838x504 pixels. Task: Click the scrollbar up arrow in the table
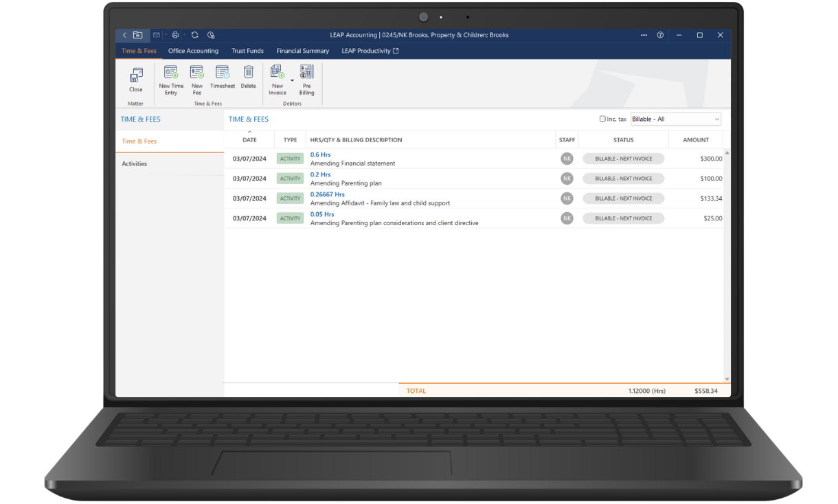pyautogui.click(x=727, y=153)
